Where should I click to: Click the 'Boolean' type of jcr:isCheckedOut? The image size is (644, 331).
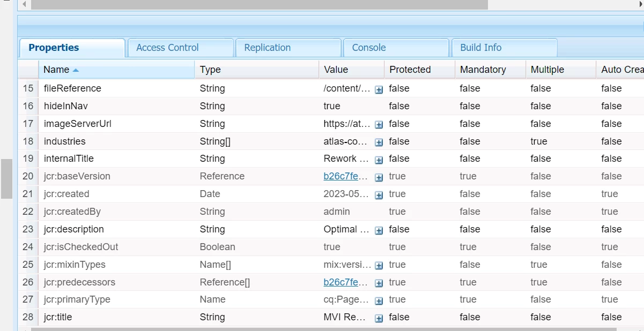(x=217, y=247)
